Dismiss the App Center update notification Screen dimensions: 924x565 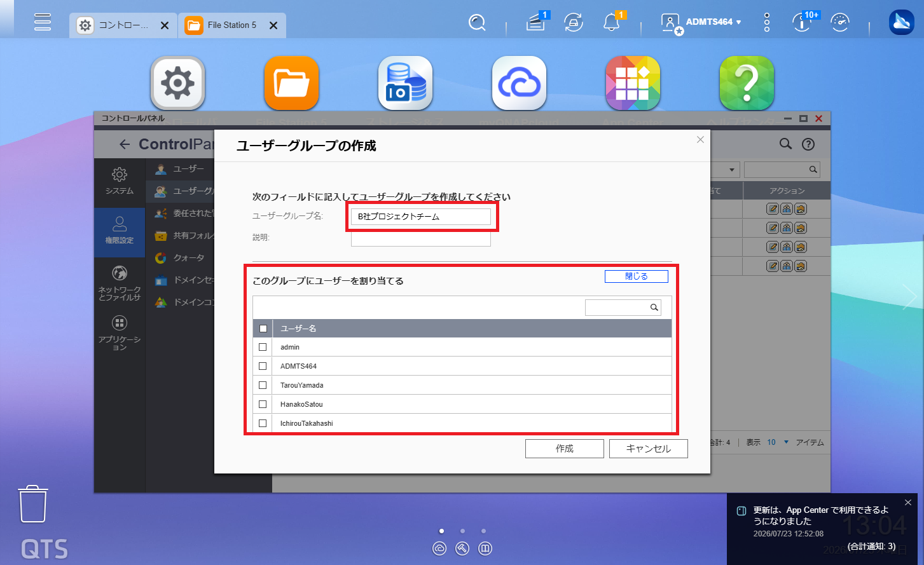(x=907, y=503)
